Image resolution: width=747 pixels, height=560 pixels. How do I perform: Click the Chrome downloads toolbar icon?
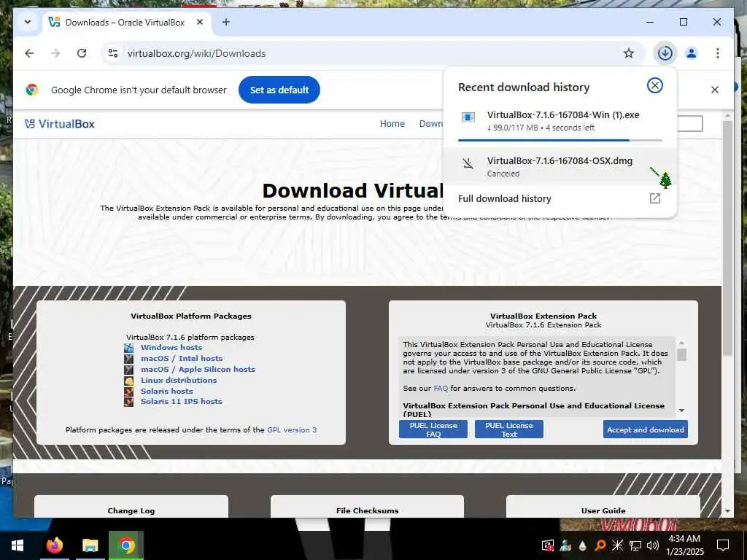point(665,53)
